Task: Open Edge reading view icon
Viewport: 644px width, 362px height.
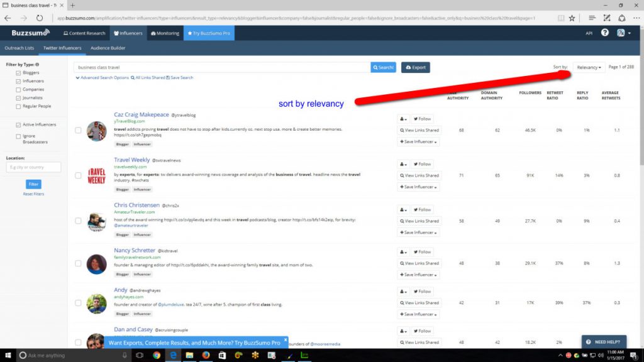Action: [560, 18]
